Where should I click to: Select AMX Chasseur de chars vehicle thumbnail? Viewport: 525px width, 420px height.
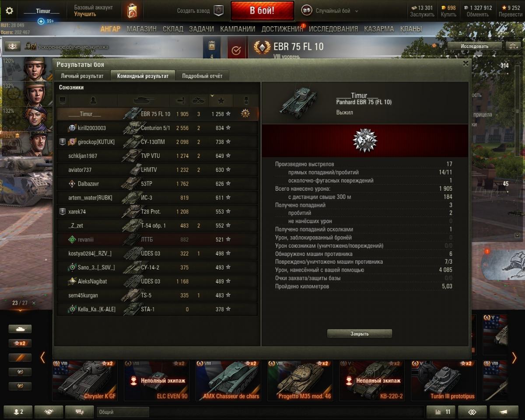click(228, 380)
